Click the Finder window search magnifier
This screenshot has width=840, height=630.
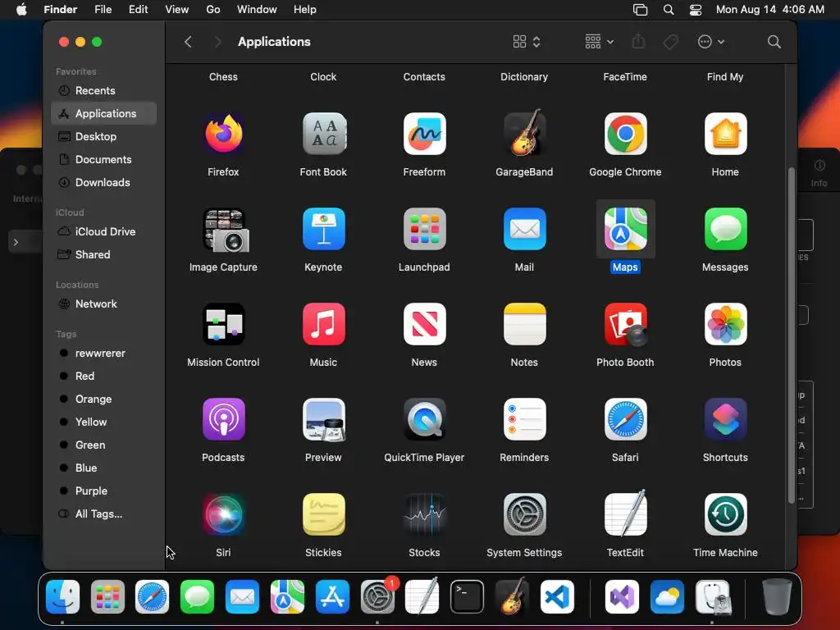[x=774, y=42]
